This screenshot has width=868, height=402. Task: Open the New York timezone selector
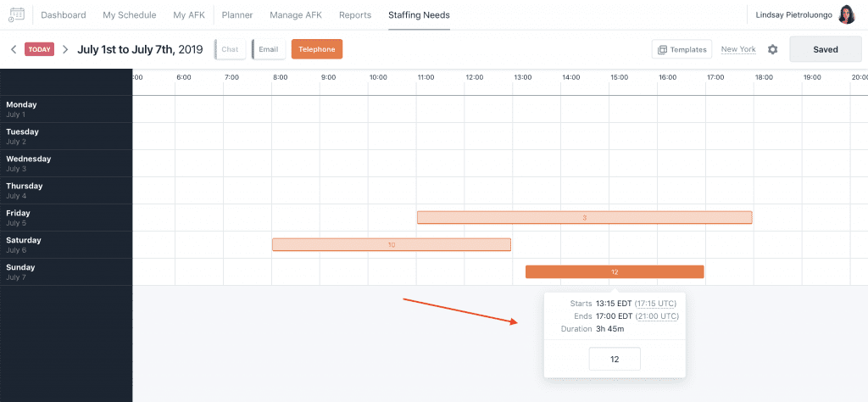[738, 49]
